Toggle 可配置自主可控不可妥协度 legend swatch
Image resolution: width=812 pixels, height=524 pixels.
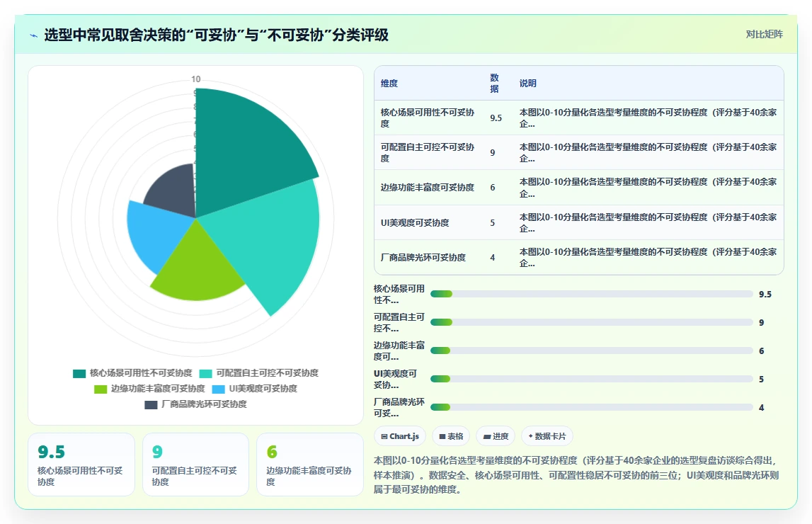[x=205, y=373]
